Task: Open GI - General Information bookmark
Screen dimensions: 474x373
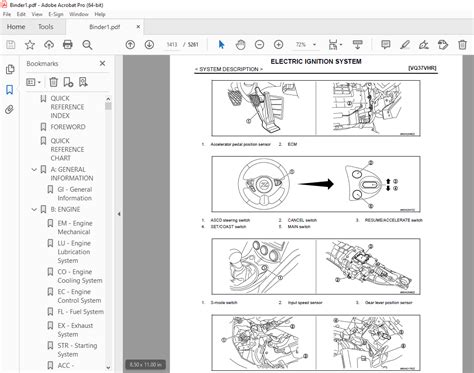Action: [75, 194]
